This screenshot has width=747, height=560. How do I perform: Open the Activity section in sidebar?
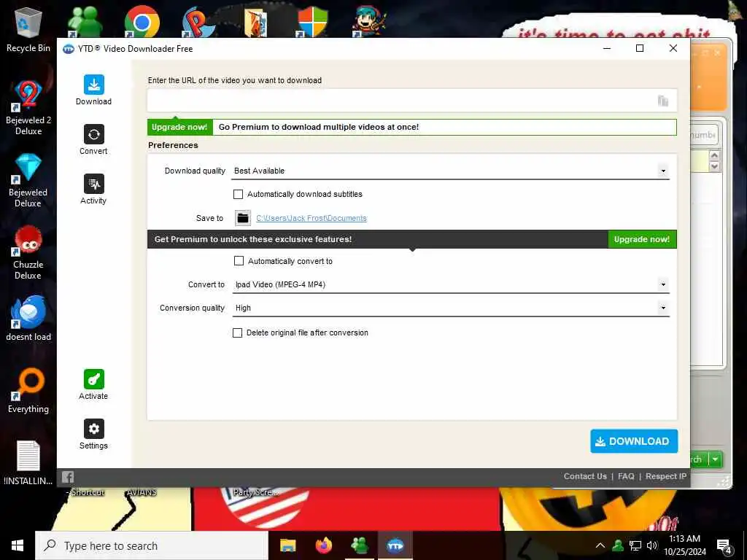[93, 189]
